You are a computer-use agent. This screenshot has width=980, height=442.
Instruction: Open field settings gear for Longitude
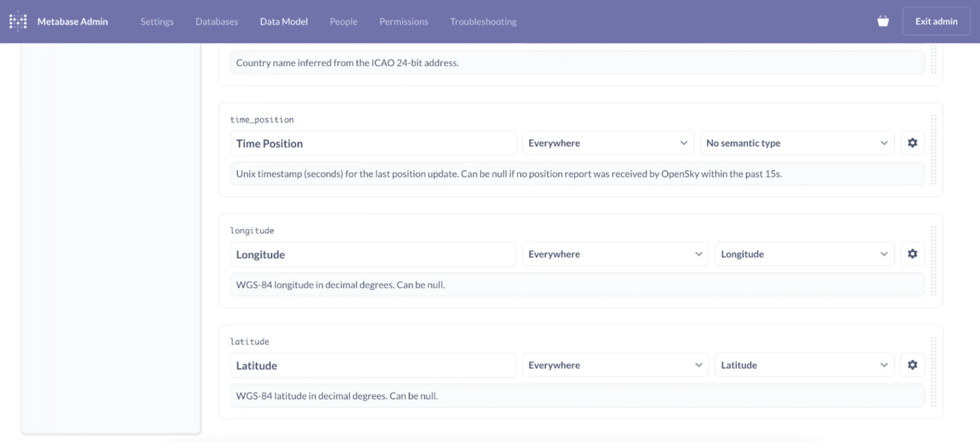click(912, 254)
